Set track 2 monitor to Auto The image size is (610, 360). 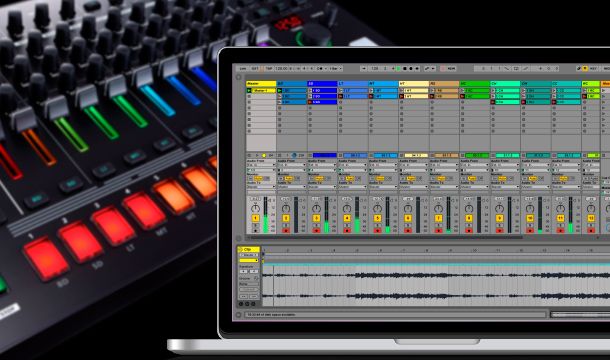click(x=289, y=178)
